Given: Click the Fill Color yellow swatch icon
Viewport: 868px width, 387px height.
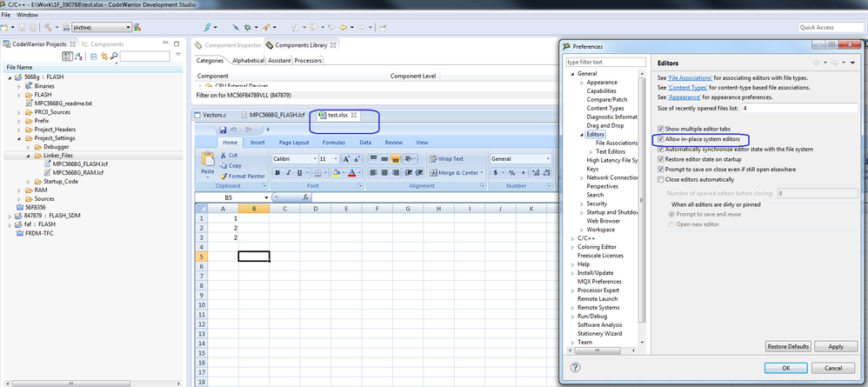Looking at the screenshot, I should 334,173.
